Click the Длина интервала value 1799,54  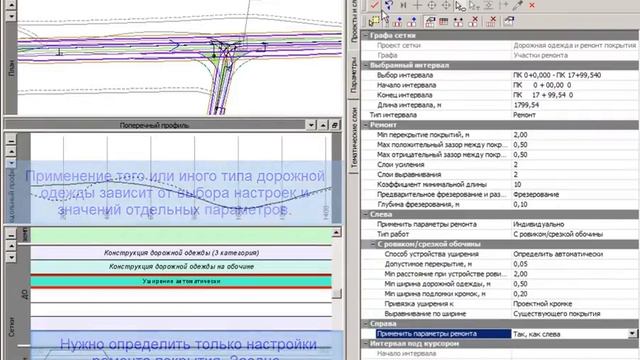click(x=575, y=105)
